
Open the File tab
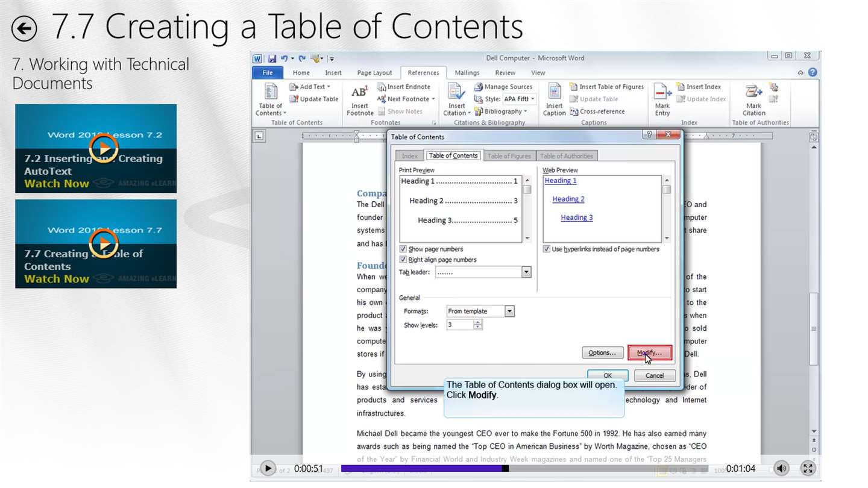pos(268,73)
